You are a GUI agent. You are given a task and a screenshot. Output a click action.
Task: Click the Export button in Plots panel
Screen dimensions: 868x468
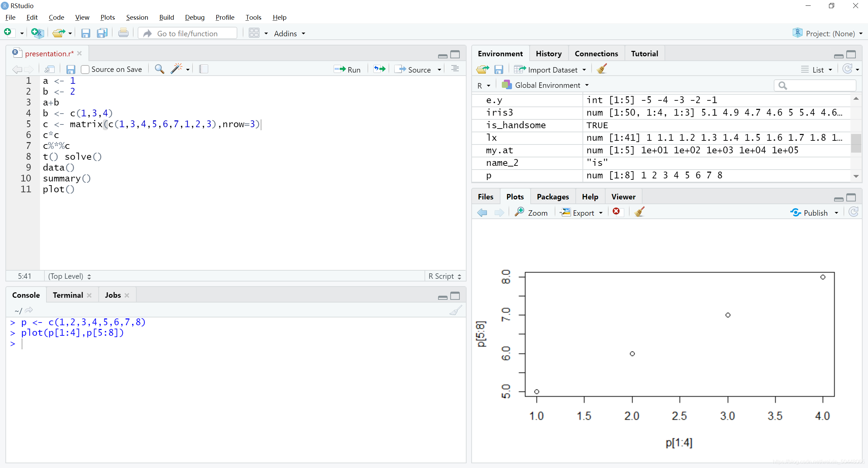(581, 213)
